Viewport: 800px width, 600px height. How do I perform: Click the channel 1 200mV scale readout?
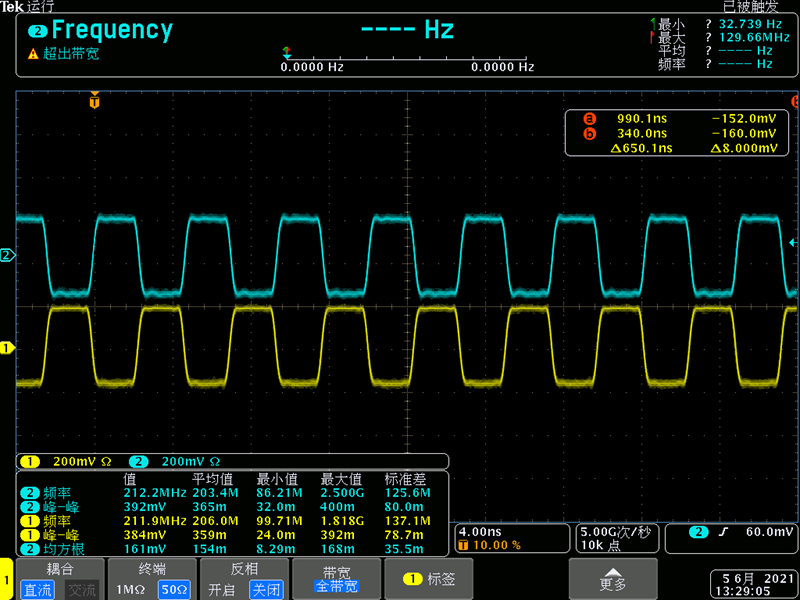(65, 462)
